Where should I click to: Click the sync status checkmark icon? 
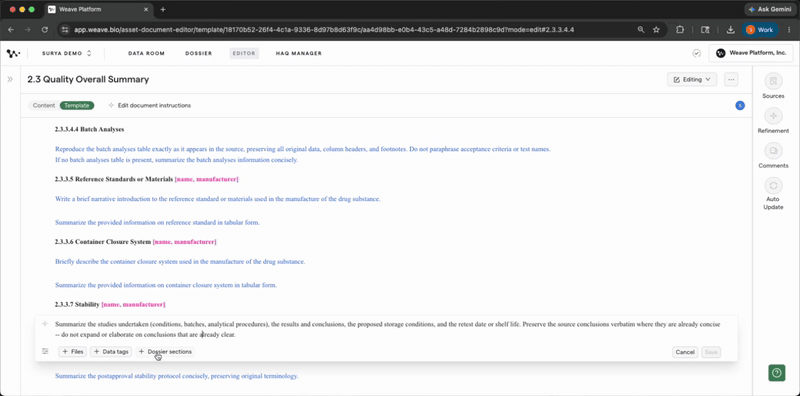click(696, 53)
